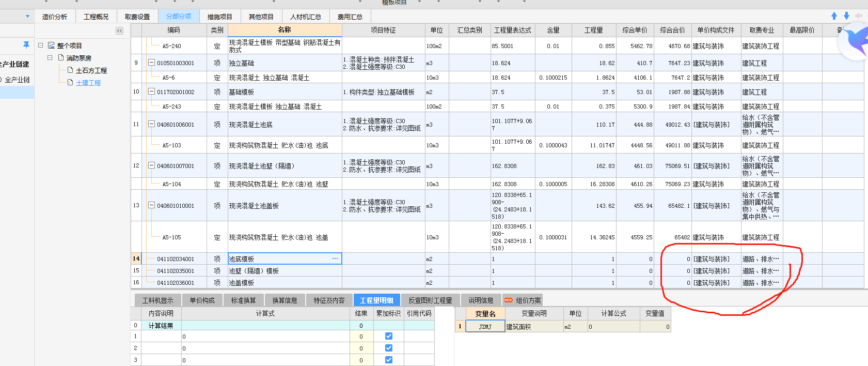Collapse item 011702001002 基础模板
This screenshot has height=366, width=868.
[151, 91]
